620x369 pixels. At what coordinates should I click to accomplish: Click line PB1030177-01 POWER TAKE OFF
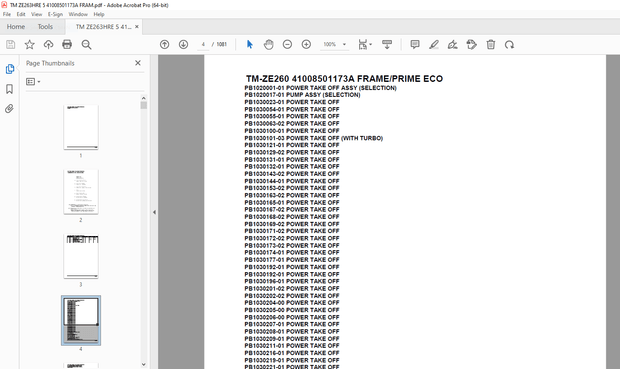(292, 260)
